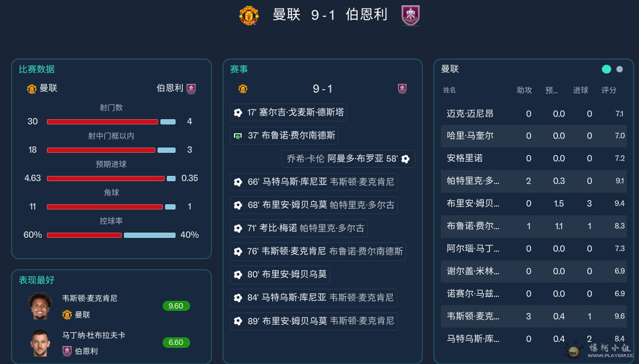Click the red 60% possession bar
The width and height of the screenshot is (639, 364).
(x=84, y=235)
